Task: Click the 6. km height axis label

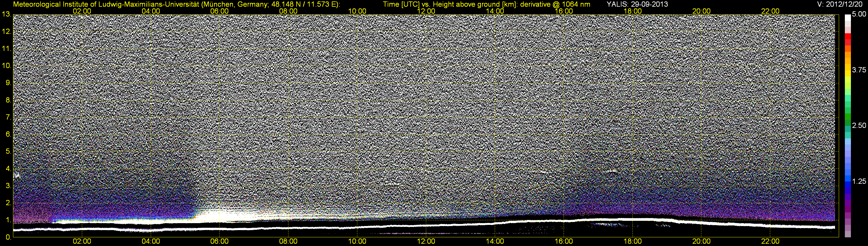Action: pyautogui.click(x=8, y=135)
